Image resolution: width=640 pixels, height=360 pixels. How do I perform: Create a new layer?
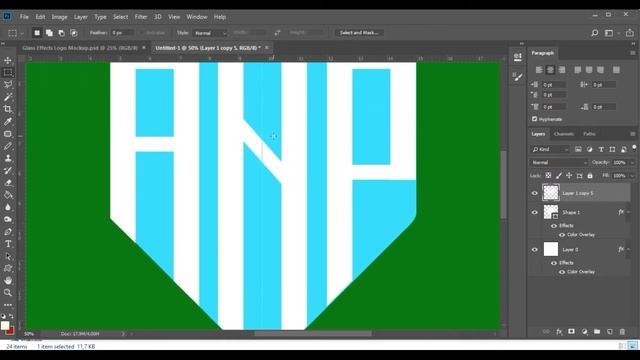point(610,332)
